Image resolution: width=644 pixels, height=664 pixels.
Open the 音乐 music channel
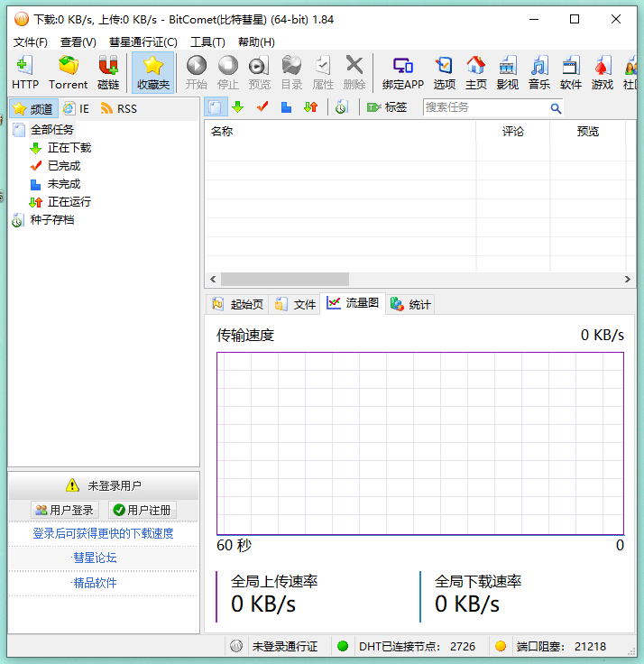point(539,72)
